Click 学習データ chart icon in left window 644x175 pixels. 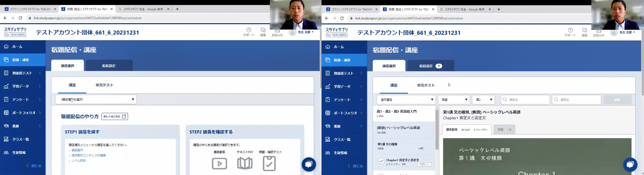click(x=6, y=86)
